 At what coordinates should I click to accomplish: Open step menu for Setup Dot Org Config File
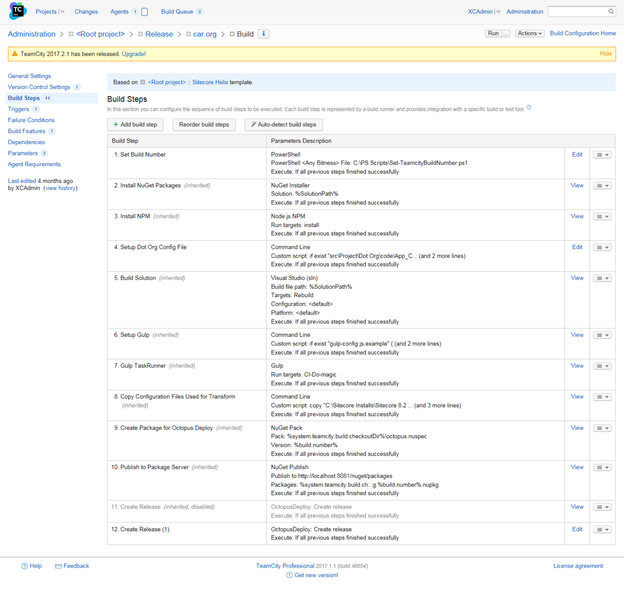pos(602,248)
